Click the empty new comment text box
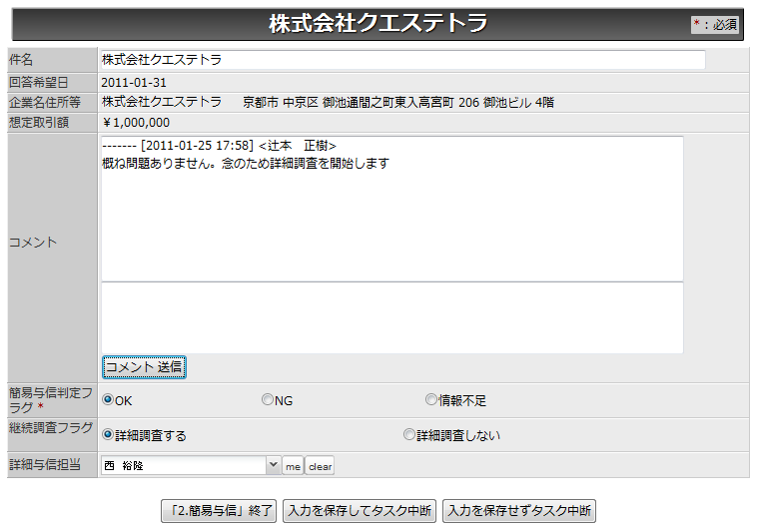The image size is (757, 532). coord(392,317)
